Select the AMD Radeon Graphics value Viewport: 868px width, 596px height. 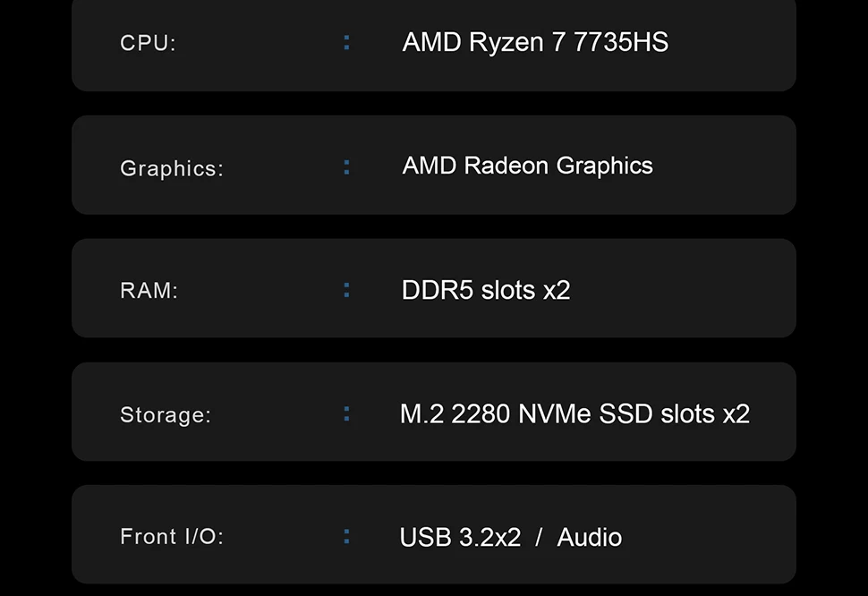coord(527,166)
